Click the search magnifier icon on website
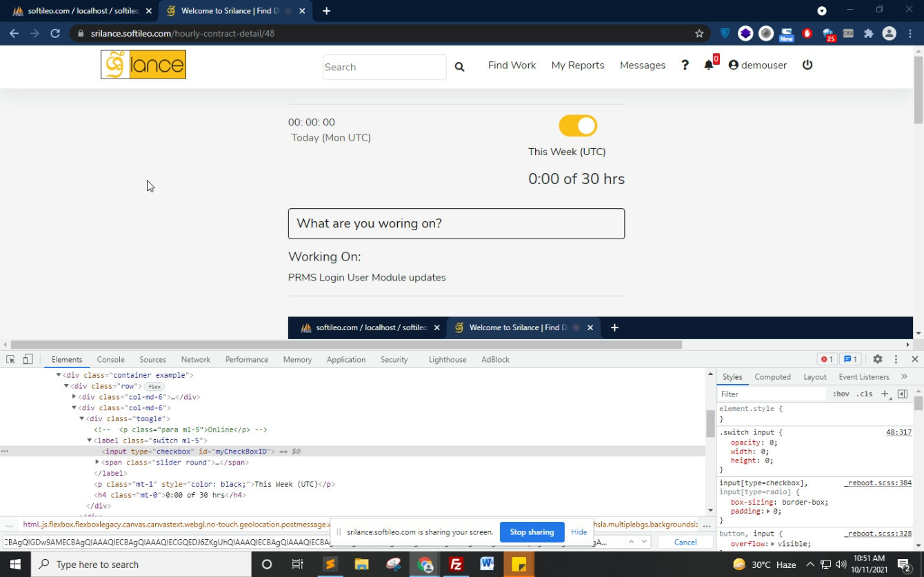Screen dimensions: 924x577 (x=459, y=67)
